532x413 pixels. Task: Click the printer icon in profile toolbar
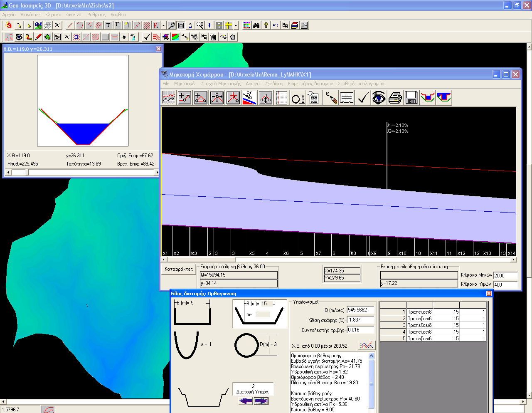pos(395,98)
